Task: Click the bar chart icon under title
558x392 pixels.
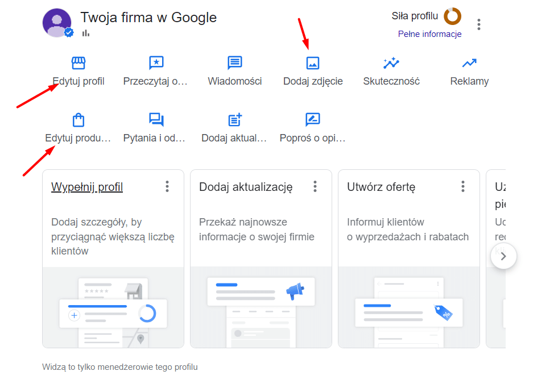Action: (x=86, y=33)
